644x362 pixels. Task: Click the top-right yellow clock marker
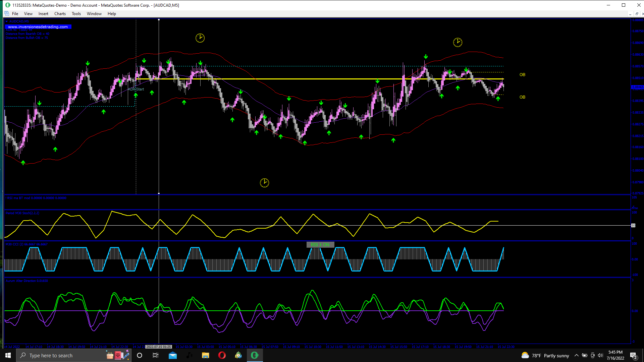(458, 42)
